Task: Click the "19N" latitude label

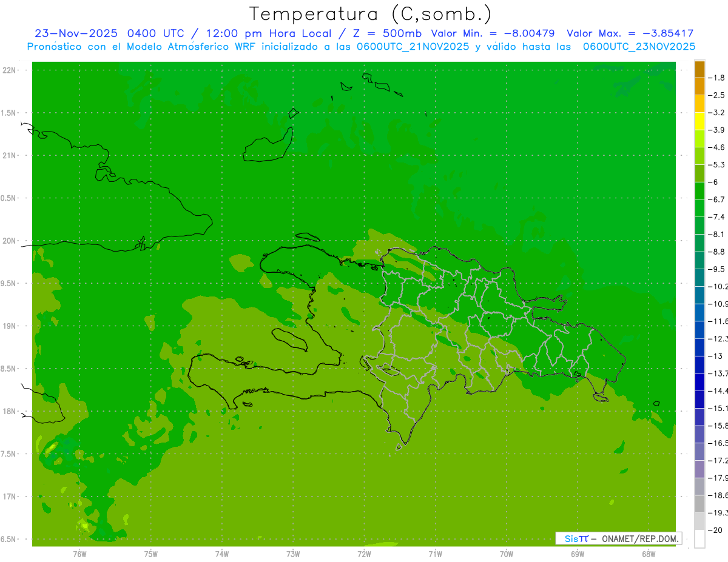Action: coord(10,326)
